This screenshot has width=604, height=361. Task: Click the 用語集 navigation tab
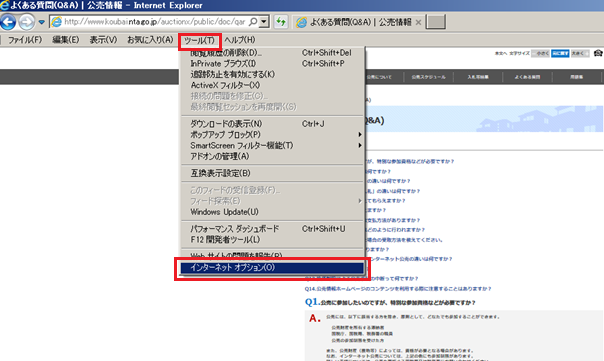point(577,77)
